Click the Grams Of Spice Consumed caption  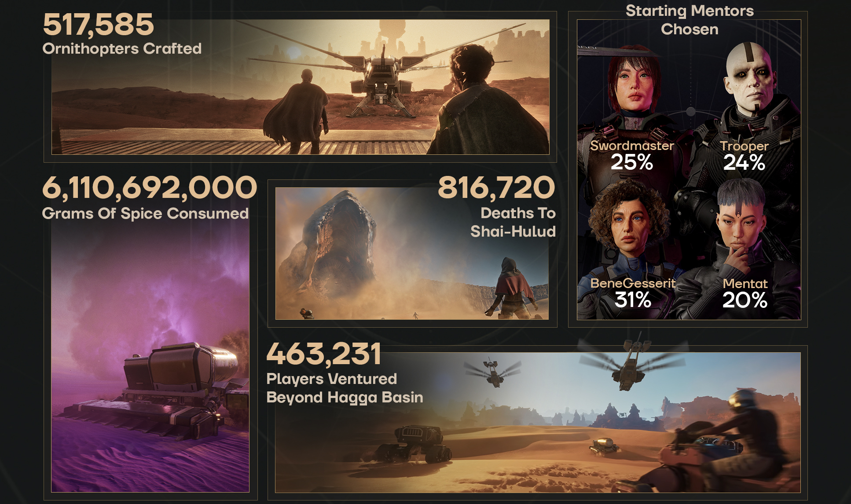[x=145, y=213]
